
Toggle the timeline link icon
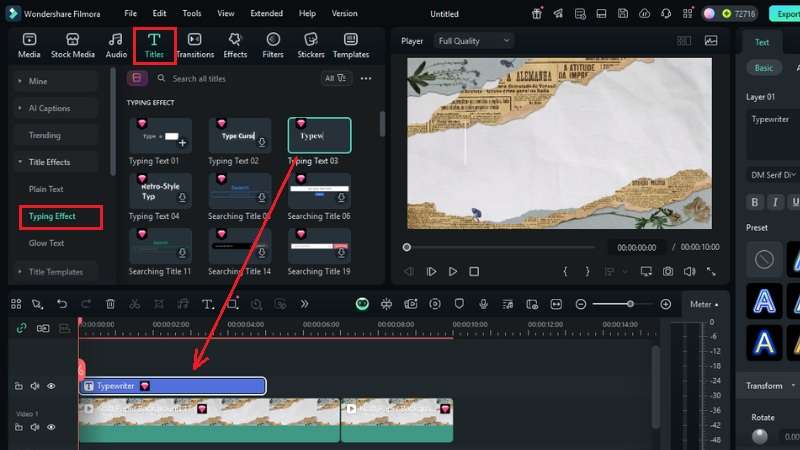21,328
